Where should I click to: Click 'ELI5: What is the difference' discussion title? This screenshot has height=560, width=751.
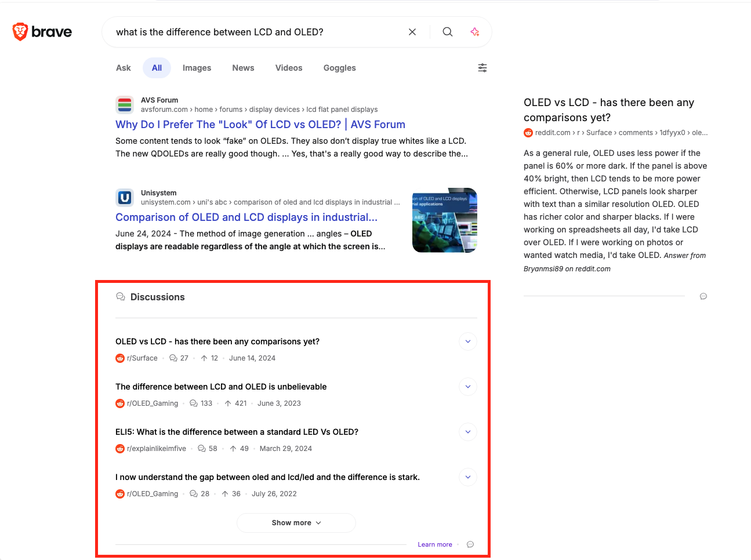point(237,432)
